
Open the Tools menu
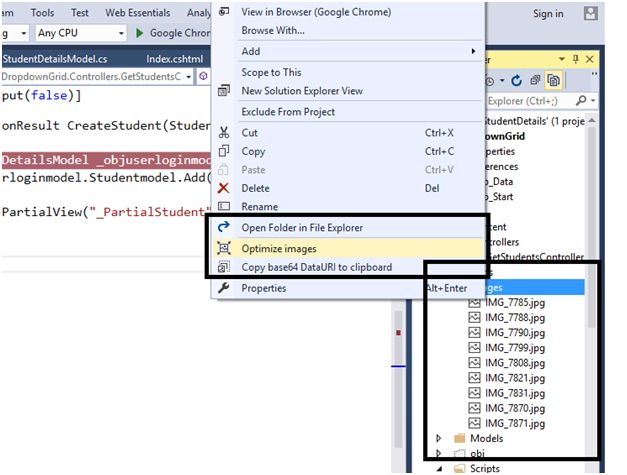pyautogui.click(x=42, y=13)
